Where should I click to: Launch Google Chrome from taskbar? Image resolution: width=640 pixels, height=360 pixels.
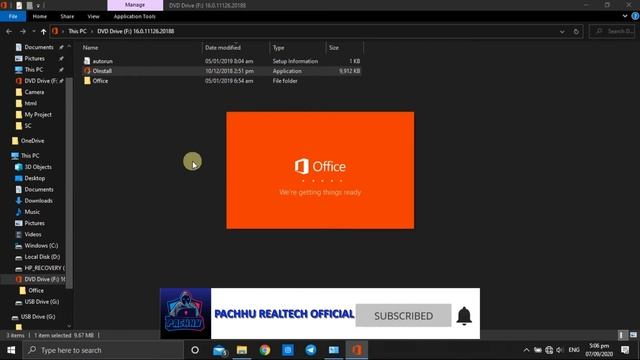click(x=265, y=350)
